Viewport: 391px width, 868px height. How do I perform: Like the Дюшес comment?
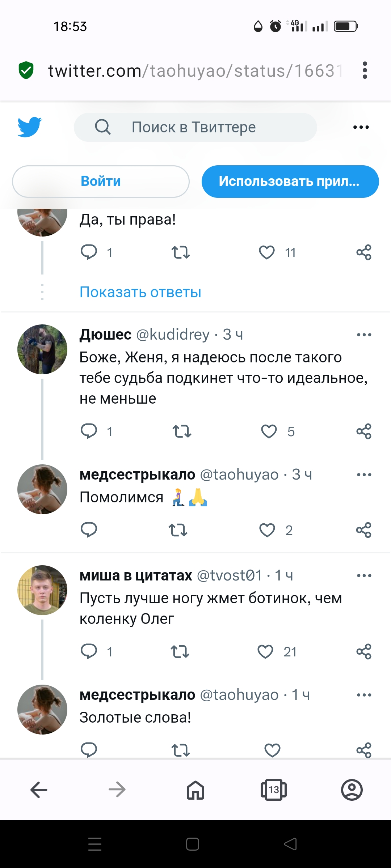coord(269,431)
